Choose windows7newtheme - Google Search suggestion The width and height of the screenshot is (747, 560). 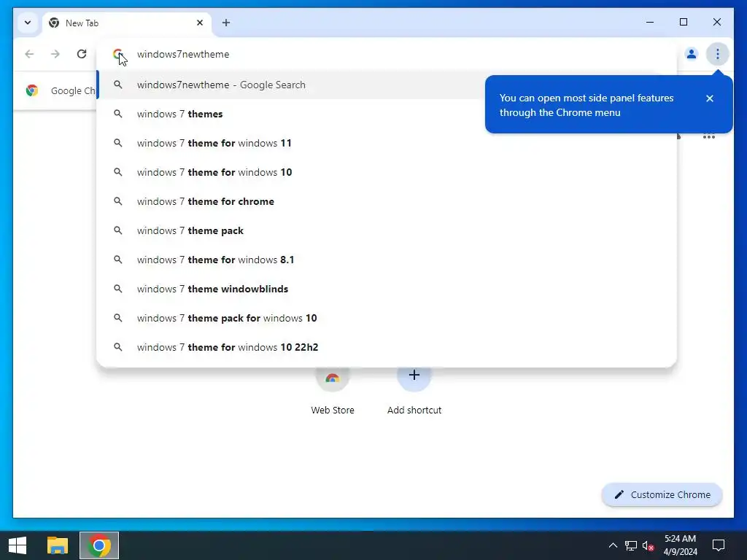[387, 85]
